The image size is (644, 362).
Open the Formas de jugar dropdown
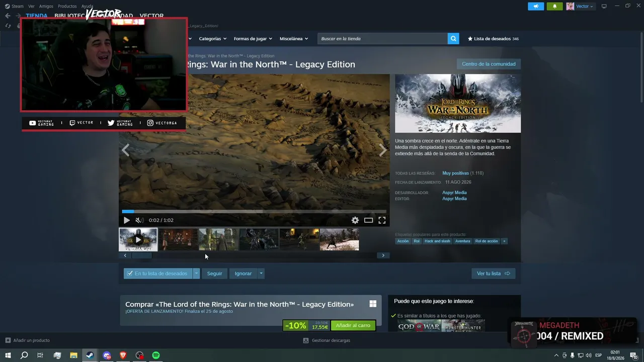coord(253,39)
